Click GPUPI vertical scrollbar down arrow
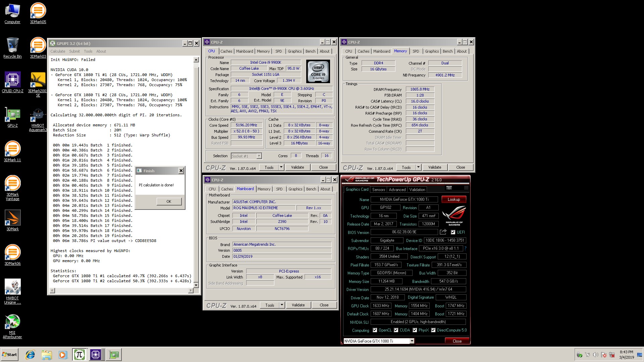 tap(196, 285)
